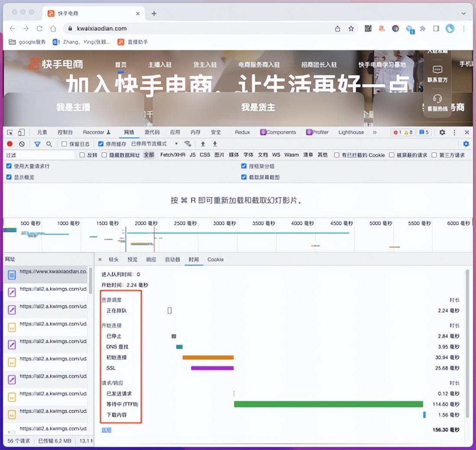
Task: Click the browser home icon
Action: [x=53, y=29]
